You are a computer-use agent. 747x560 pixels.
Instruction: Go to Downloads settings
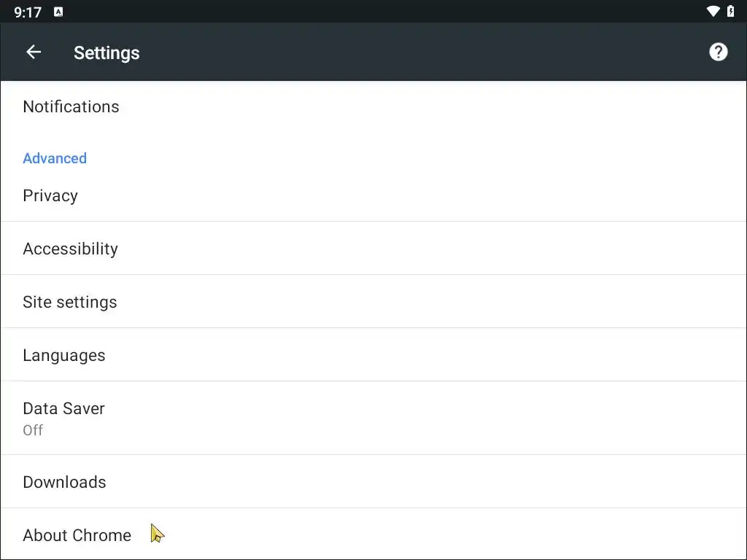pyautogui.click(x=64, y=482)
